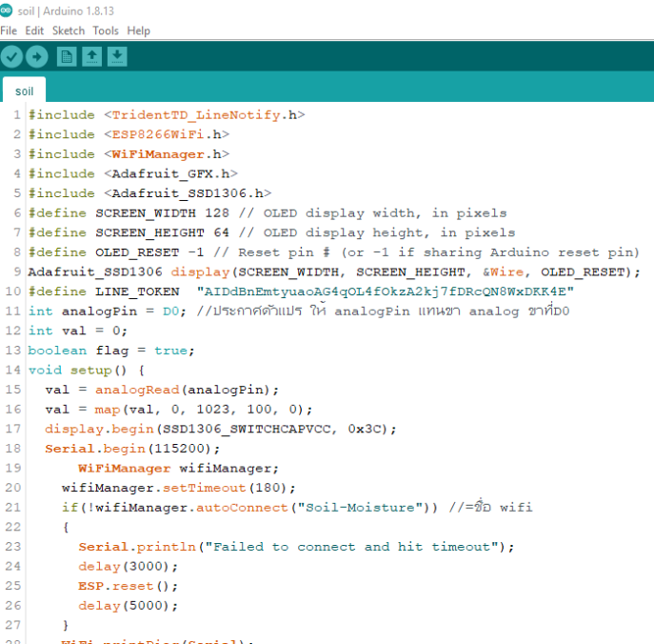Click the Arduino logo in title bar
The image size is (654, 644).
tap(8, 10)
